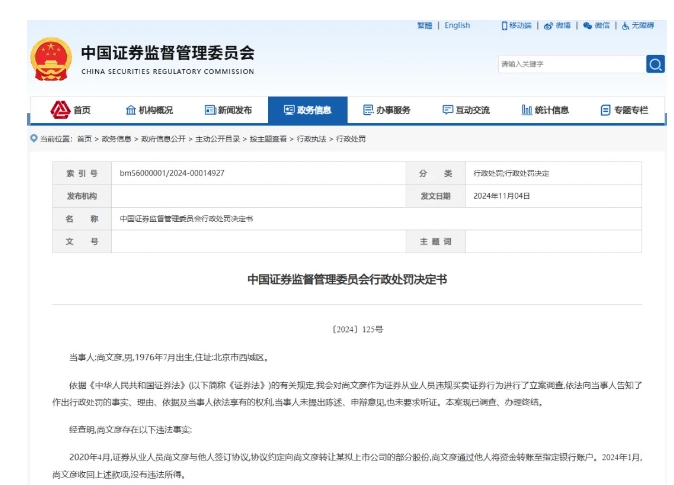Open the 首页 navigation tab
The height and width of the screenshot is (485, 674).
[x=70, y=110]
